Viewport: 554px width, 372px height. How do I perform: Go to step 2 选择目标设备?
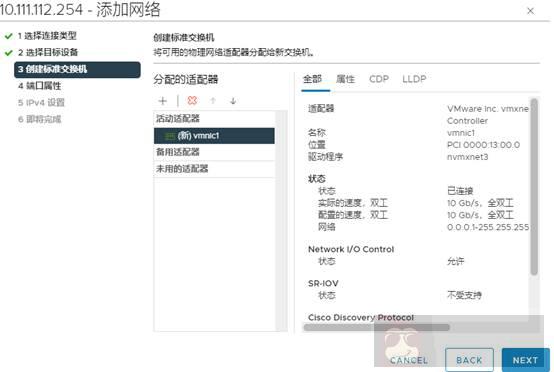pyautogui.click(x=48, y=52)
